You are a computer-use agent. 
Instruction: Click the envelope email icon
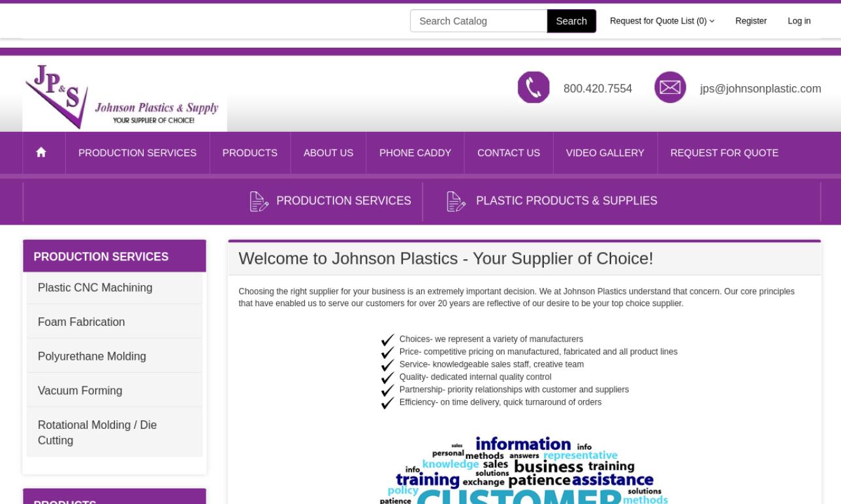click(x=670, y=86)
